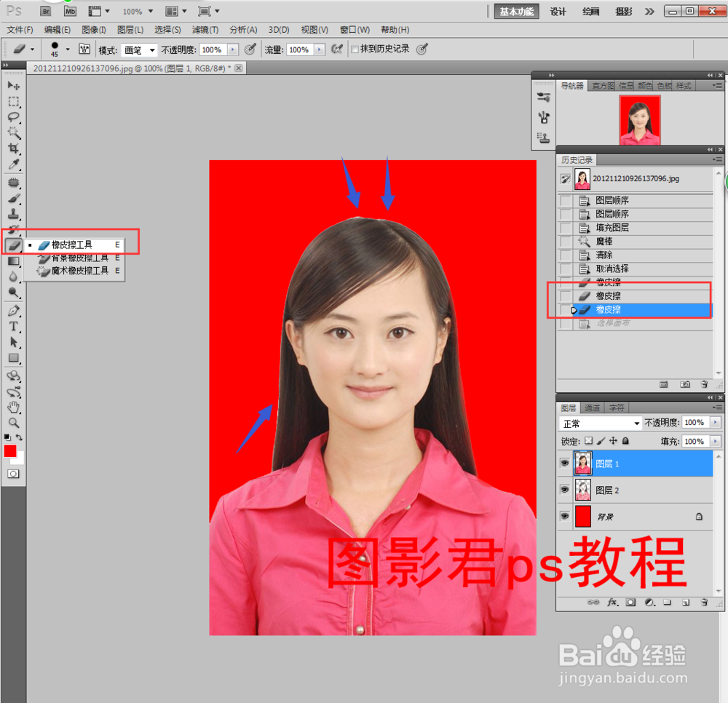Open the 文件(F) menu
The height and width of the screenshot is (703, 728).
20,30
